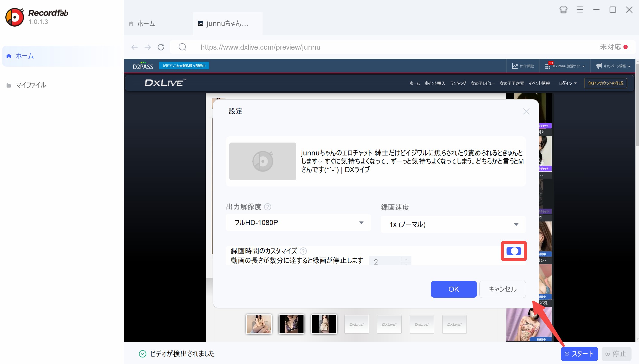This screenshot has height=364, width=639.
Task: Close the 設定 dialog with X
Action: click(x=526, y=111)
